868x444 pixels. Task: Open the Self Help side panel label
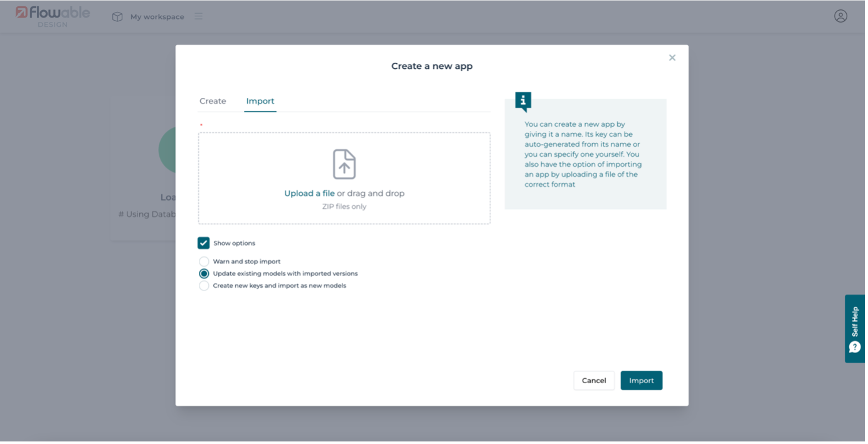[855, 321]
